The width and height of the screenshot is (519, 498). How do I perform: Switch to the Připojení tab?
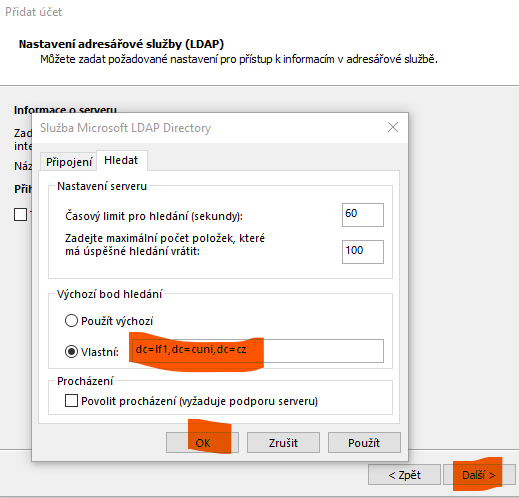(69, 162)
